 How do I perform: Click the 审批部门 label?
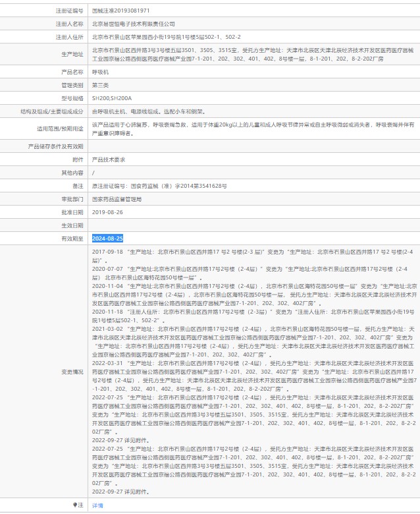(x=72, y=199)
